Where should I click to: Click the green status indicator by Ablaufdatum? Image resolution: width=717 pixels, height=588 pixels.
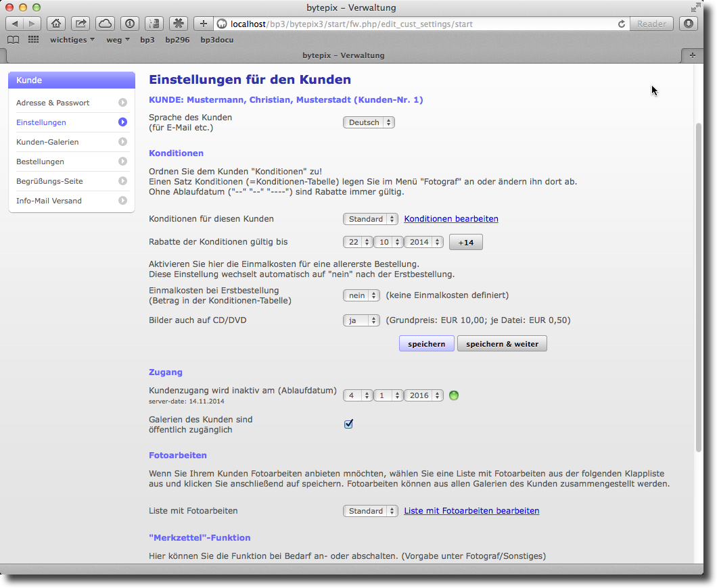coord(454,395)
